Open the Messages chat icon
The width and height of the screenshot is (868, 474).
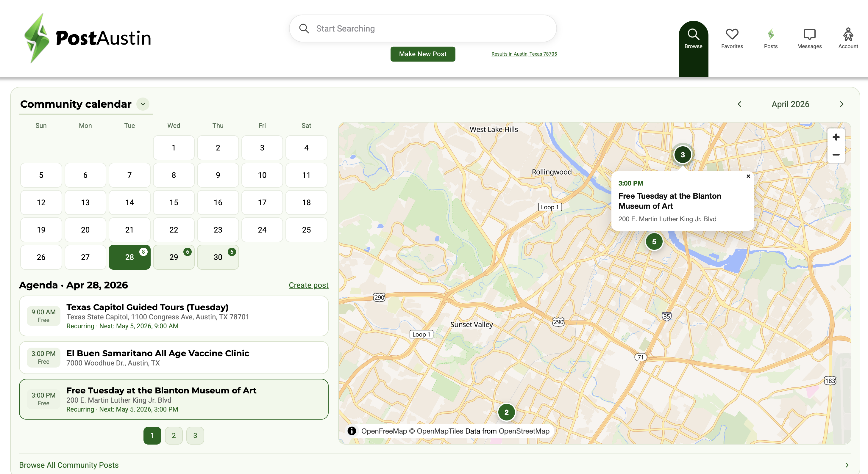pos(809,38)
